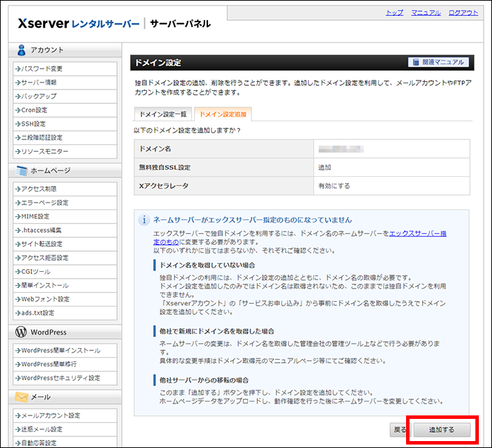Follow the エックスサーバー指定のもの link
This screenshot has width=492, height=448.
(418, 234)
